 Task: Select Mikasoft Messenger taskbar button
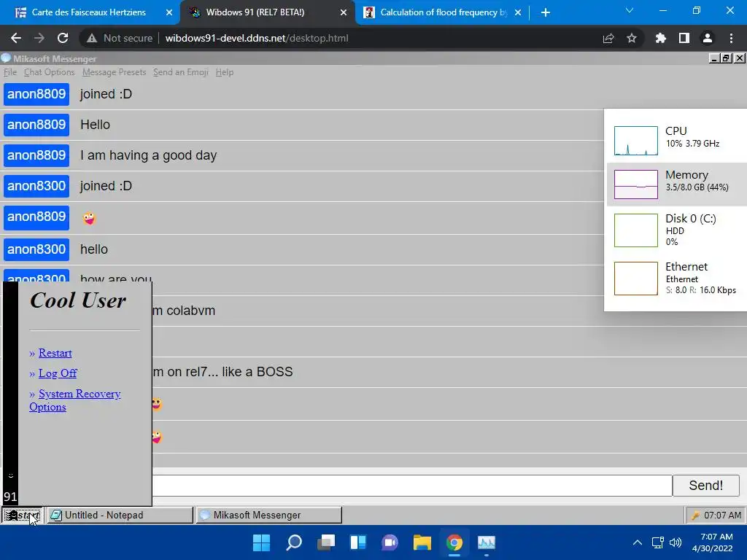268,516
